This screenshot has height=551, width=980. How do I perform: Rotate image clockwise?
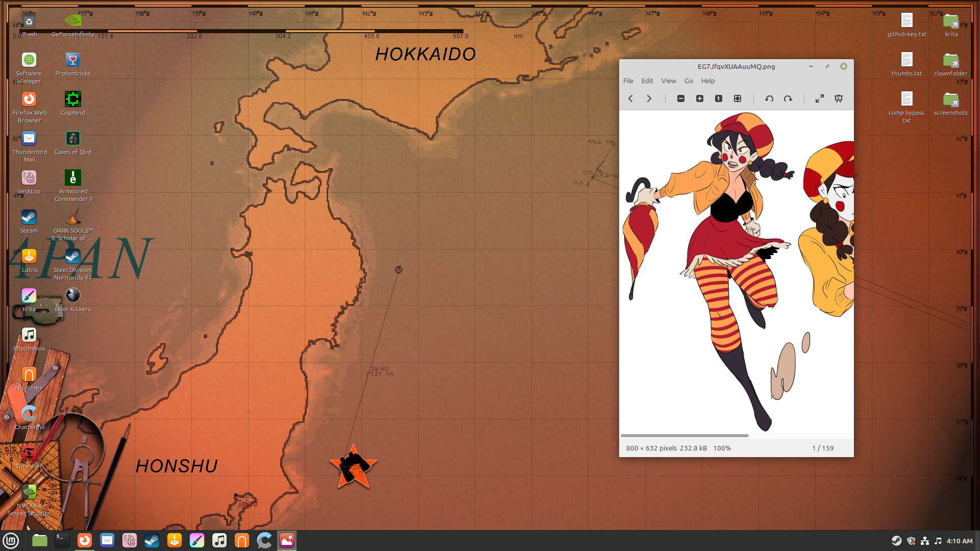click(788, 98)
